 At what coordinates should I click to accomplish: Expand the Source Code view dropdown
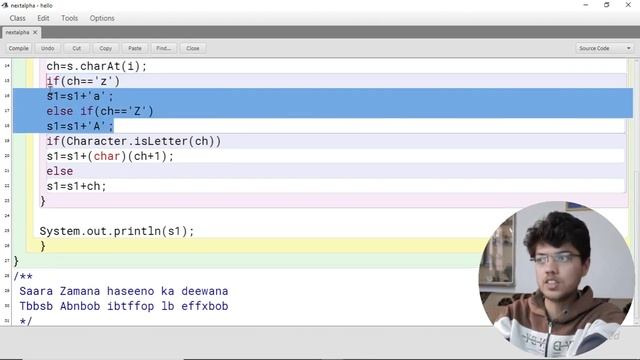(604, 48)
